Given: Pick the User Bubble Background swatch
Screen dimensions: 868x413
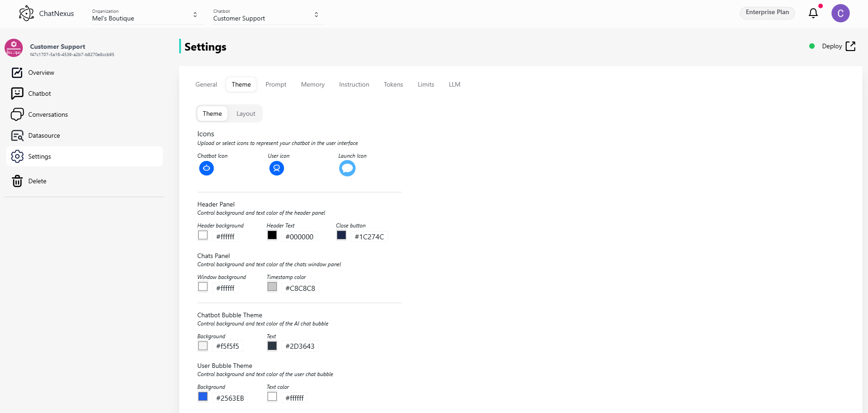Looking at the screenshot, I should click(203, 397).
